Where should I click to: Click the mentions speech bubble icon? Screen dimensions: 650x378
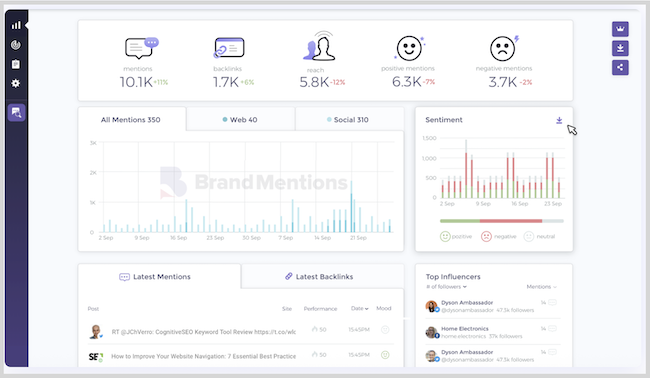142,48
